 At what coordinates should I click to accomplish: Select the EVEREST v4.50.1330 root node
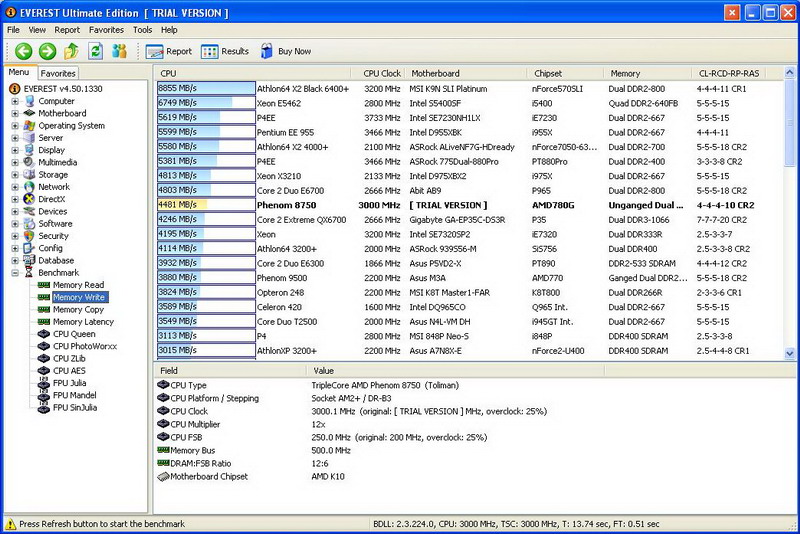(x=56, y=89)
